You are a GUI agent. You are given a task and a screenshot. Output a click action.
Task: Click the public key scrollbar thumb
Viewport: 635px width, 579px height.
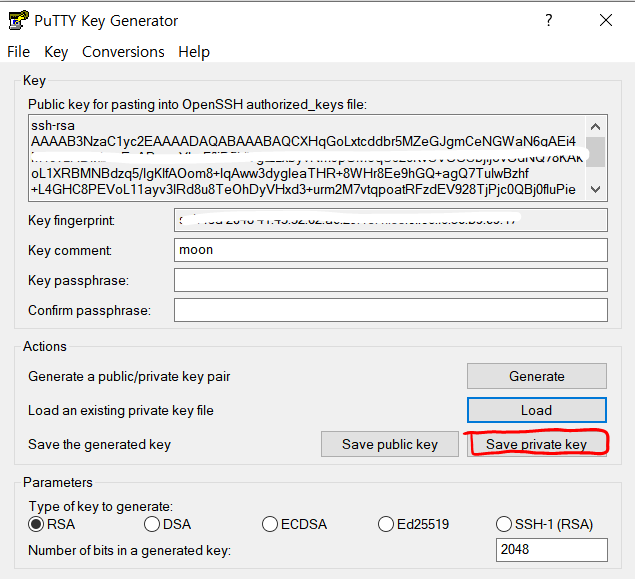tap(595, 152)
